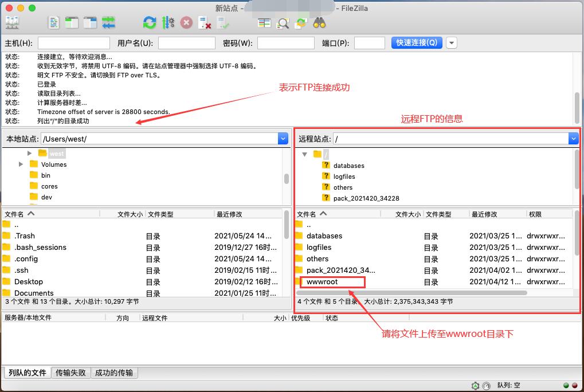Click the binoculars file search icon
The height and width of the screenshot is (392, 584).
click(x=319, y=23)
